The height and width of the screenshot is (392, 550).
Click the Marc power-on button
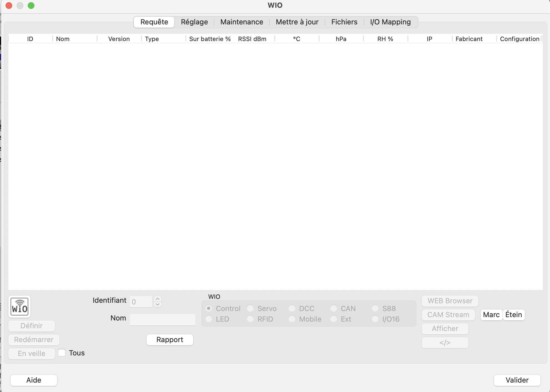[491, 315]
